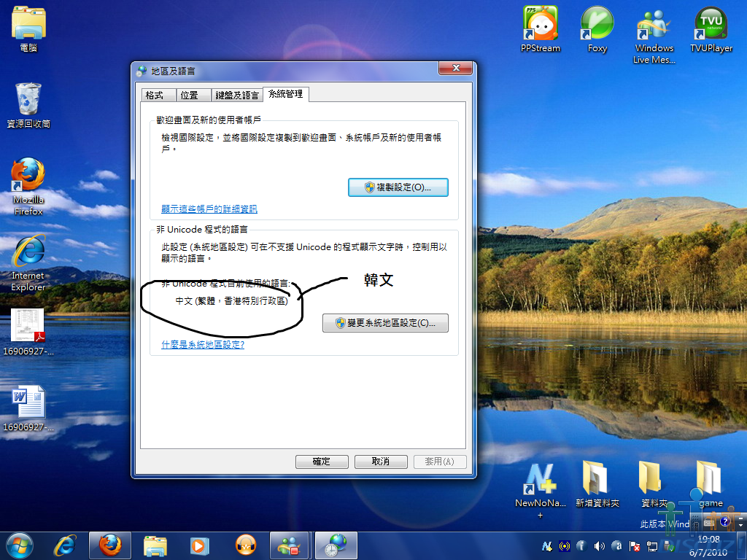Launch Mozilla Firefox from the desktop
This screenshot has height=560, width=747.
[28, 186]
